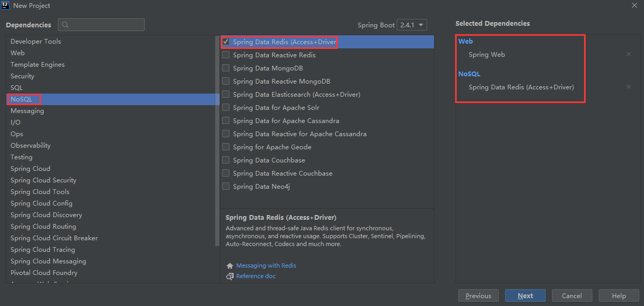Select the Observability category
This screenshot has height=306, width=644.
pyautogui.click(x=110, y=146)
